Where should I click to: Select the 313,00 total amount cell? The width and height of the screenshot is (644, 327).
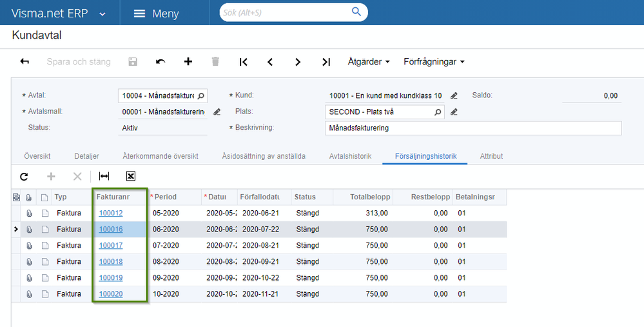363,213
